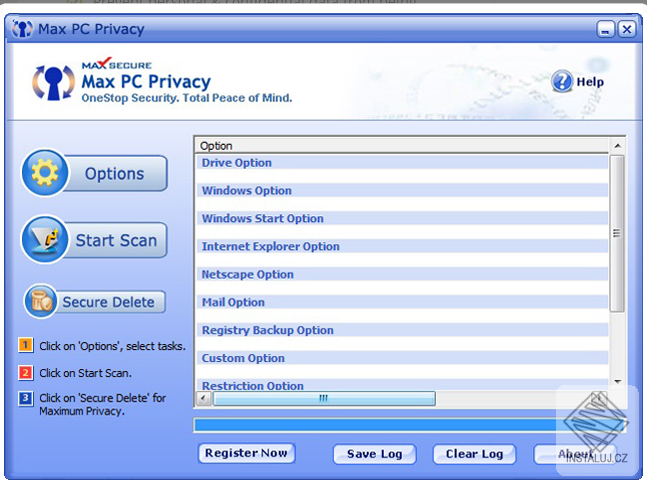Click the MaxSecure brand logo
The image size is (647, 485).
coord(117,64)
